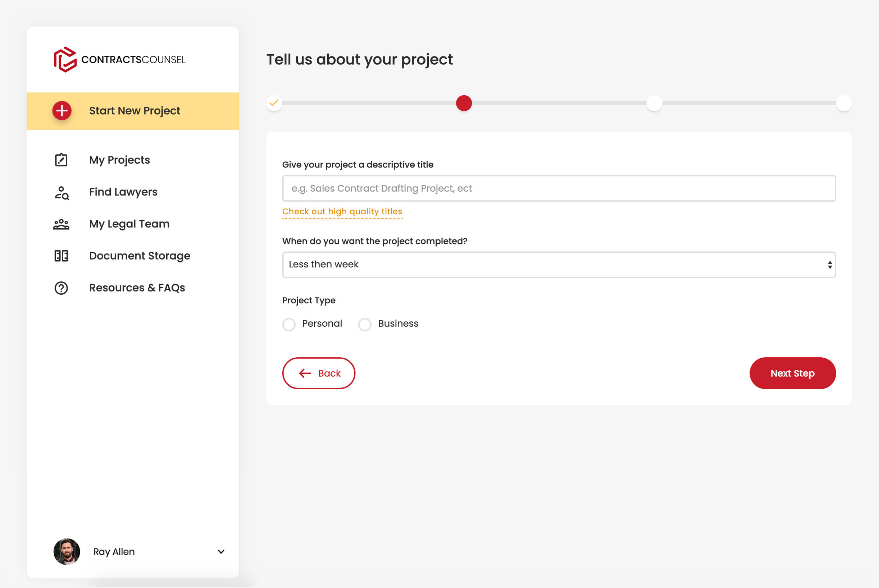
Task: Select the Business project type
Action: pyautogui.click(x=365, y=325)
